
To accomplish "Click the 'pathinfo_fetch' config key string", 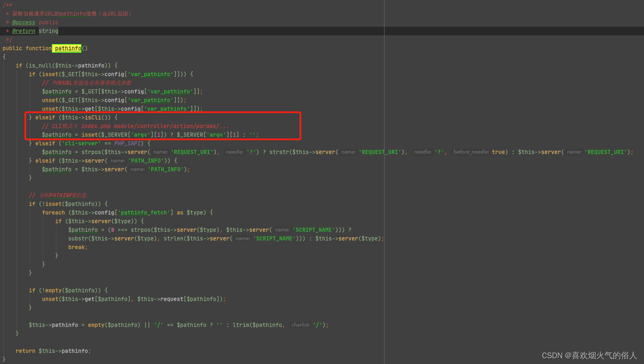I will (144, 212).
